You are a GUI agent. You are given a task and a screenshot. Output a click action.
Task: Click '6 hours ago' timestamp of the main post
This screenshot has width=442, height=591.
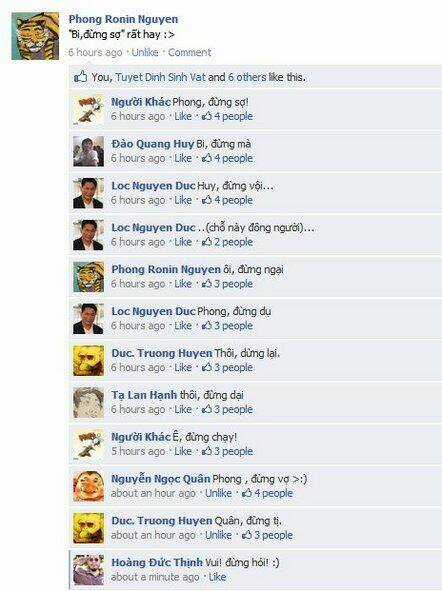tap(95, 52)
